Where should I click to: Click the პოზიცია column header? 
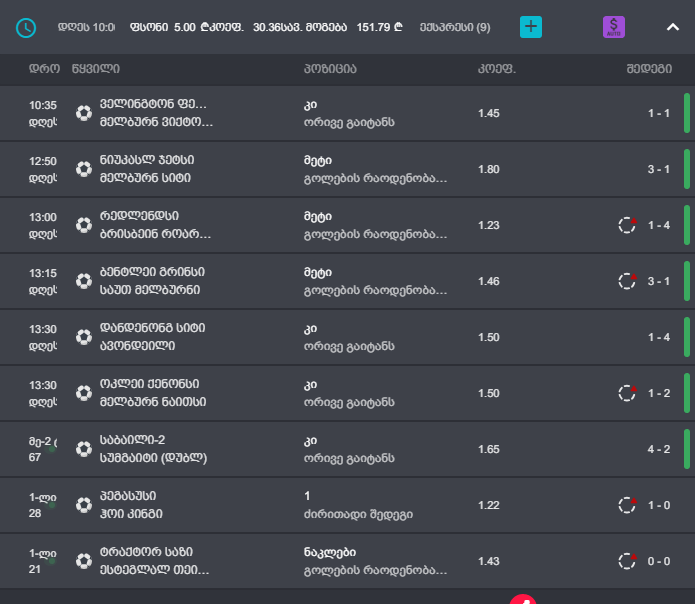(330, 69)
